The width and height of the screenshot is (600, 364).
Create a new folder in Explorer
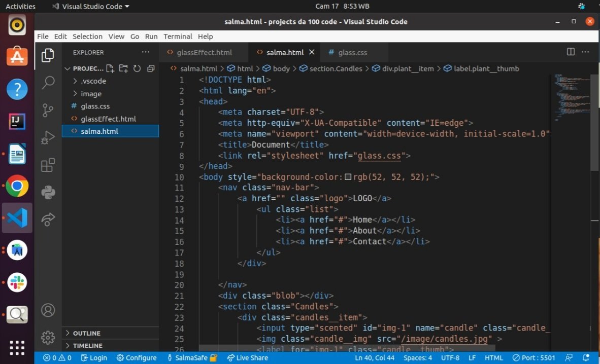[123, 68]
